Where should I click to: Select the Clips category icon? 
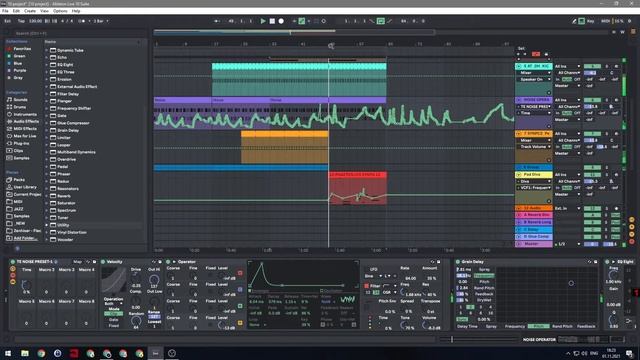[9, 151]
